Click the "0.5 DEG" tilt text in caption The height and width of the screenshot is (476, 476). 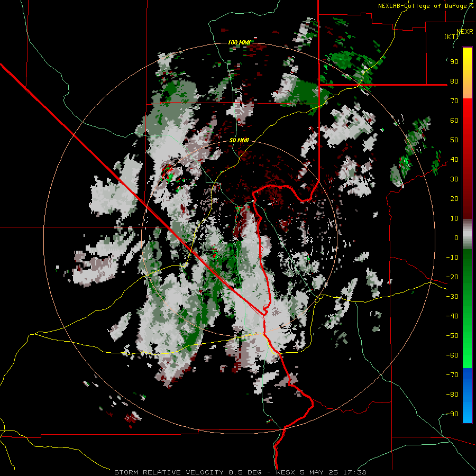pos(244,472)
